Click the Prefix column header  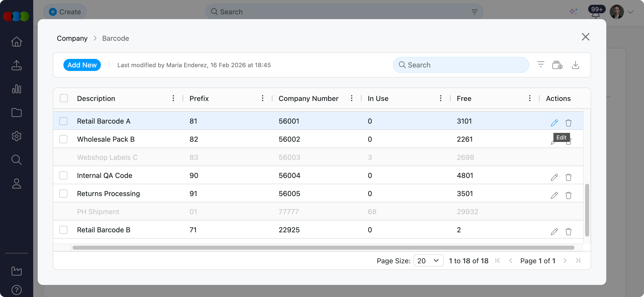[199, 98]
